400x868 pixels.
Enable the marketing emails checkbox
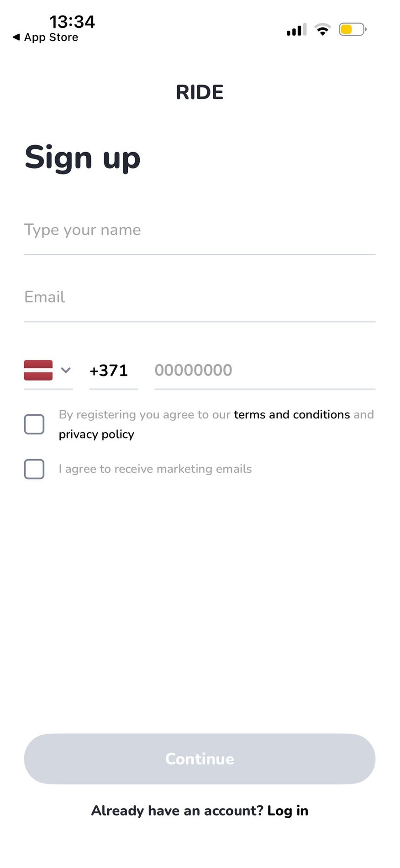[34, 469]
